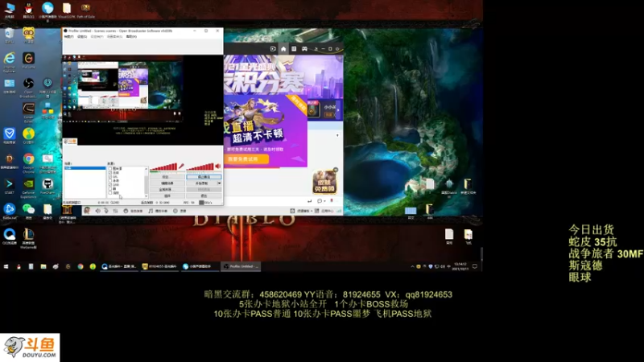The width and height of the screenshot is (644, 362).
Task: Click the orange free-trial button on banner
Action: [x=248, y=158]
